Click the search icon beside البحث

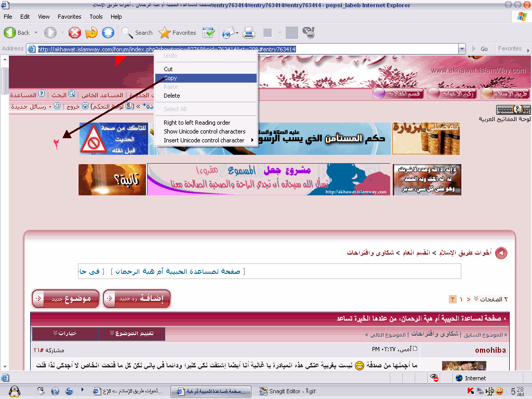72,94
